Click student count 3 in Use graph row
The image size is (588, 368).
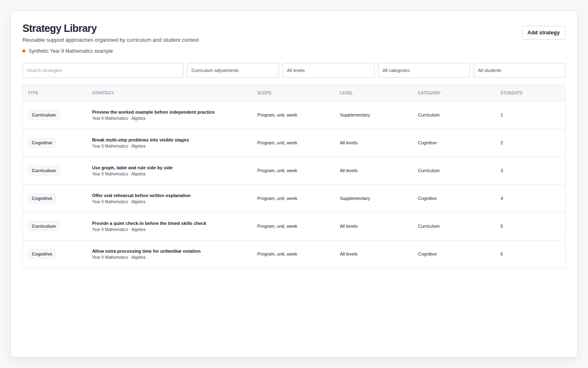tap(502, 171)
